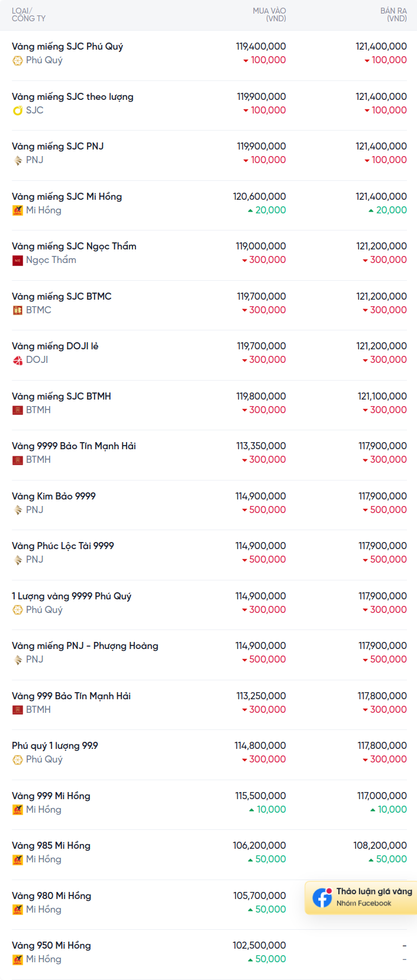Click the PNJ logo under Vàng miếng SJC PNJ
417x980 pixels.
[x=18, y=160]
